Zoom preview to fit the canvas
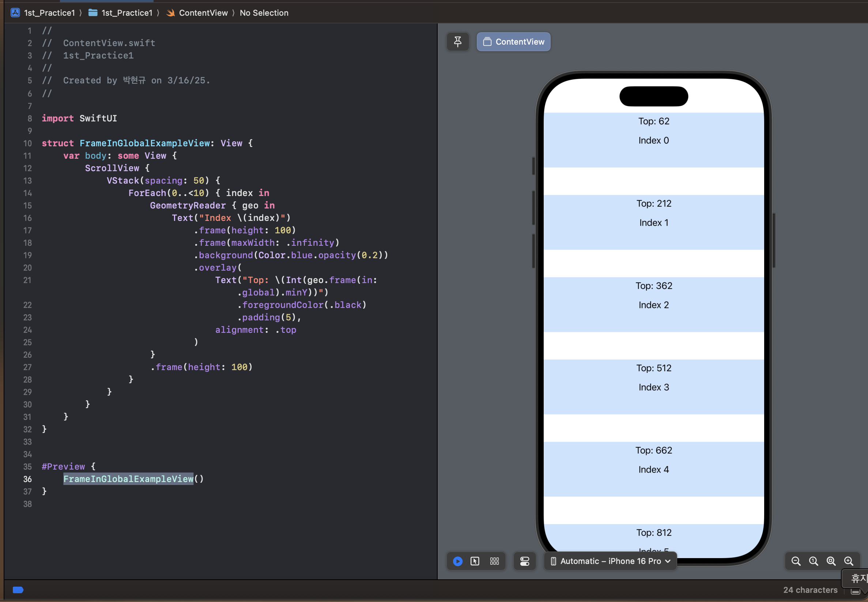 point(831,561)
